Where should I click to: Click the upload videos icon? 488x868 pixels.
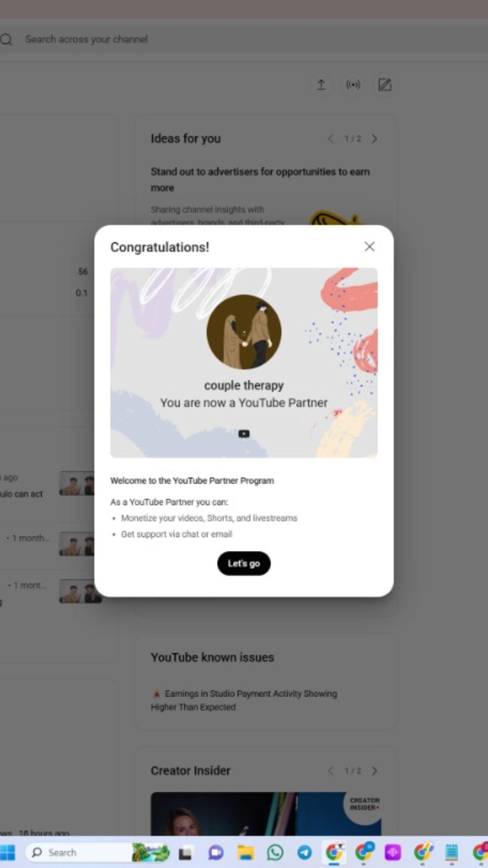[x=321, y=85]
